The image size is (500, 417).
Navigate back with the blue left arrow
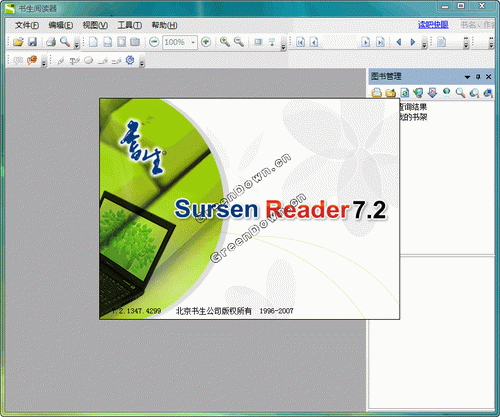click(399, 42)
